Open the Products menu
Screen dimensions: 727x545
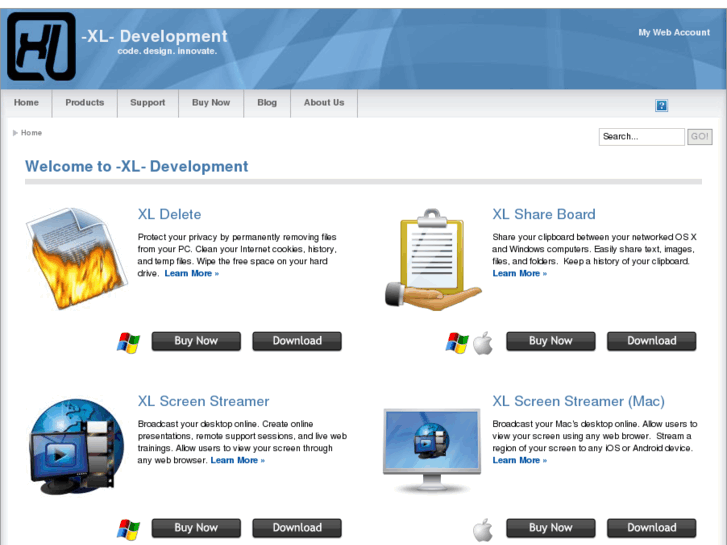[85, 103]
